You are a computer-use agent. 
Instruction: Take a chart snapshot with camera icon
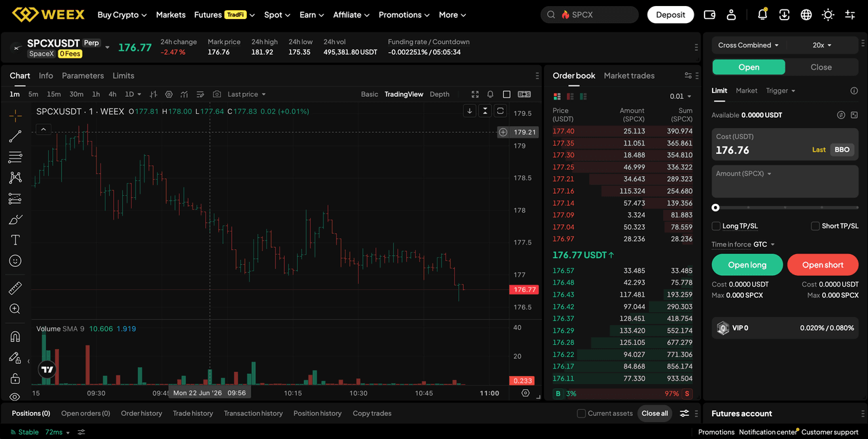[217, 94]
